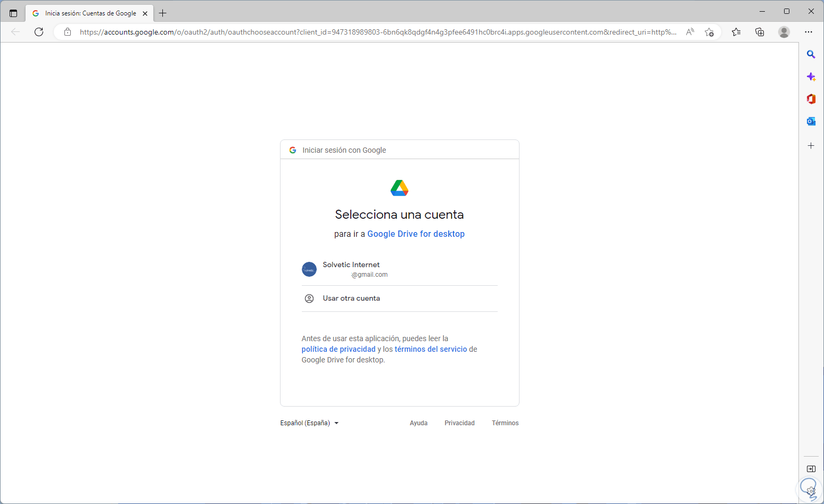The height and width of the screenshot is (504, 824).
Task: Open browser Collections
Action: click(760, 32)
